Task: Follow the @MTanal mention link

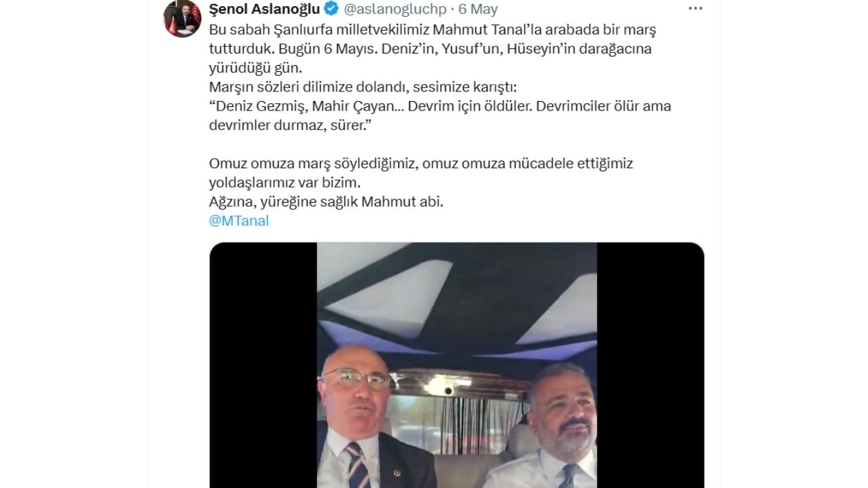Action: (239, 221)
